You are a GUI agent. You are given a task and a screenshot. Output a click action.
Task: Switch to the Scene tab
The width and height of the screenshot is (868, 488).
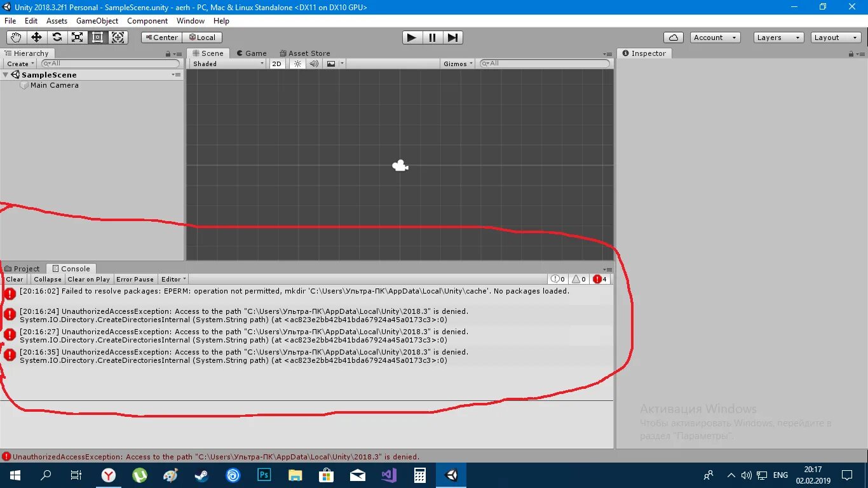[x=208, y=53]
